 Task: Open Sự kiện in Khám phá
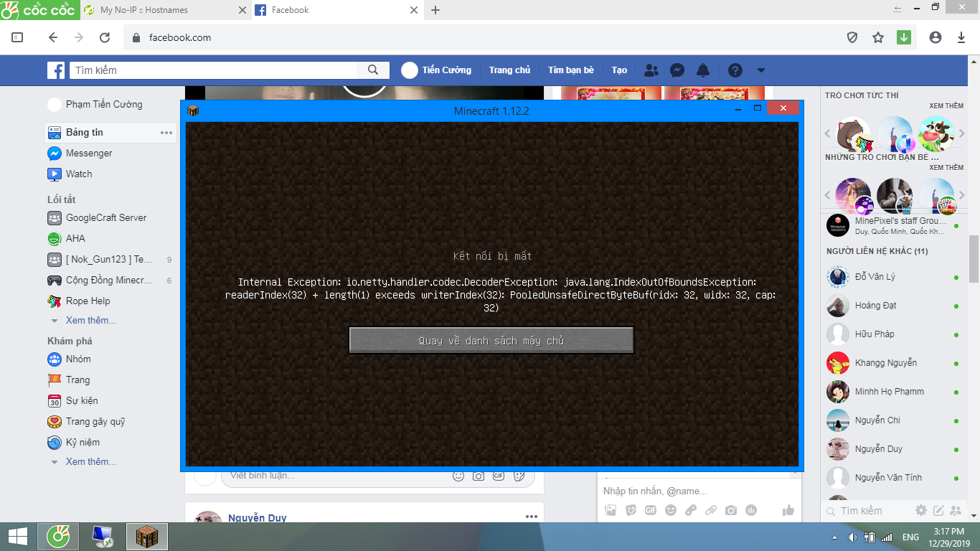click(73, 401)
